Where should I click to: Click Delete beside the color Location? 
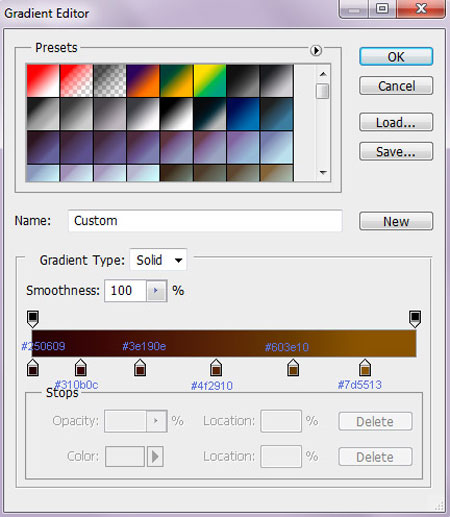point(375,457)
